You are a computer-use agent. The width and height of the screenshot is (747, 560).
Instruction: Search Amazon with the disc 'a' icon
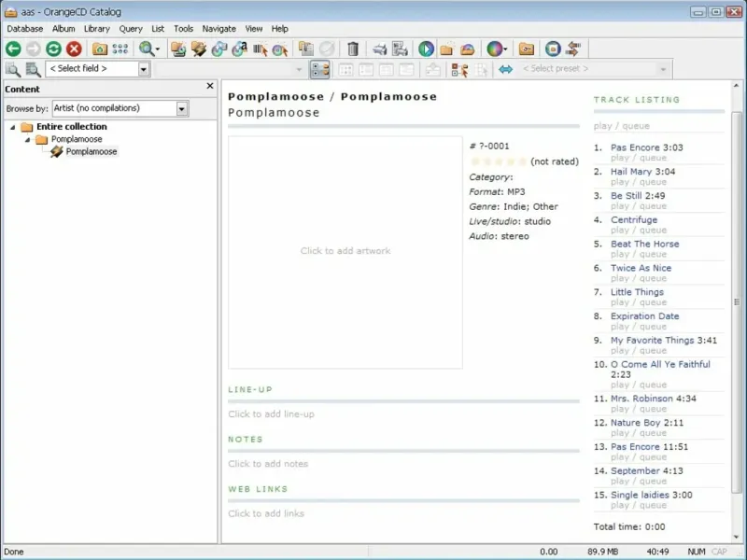tap(239, 49)
